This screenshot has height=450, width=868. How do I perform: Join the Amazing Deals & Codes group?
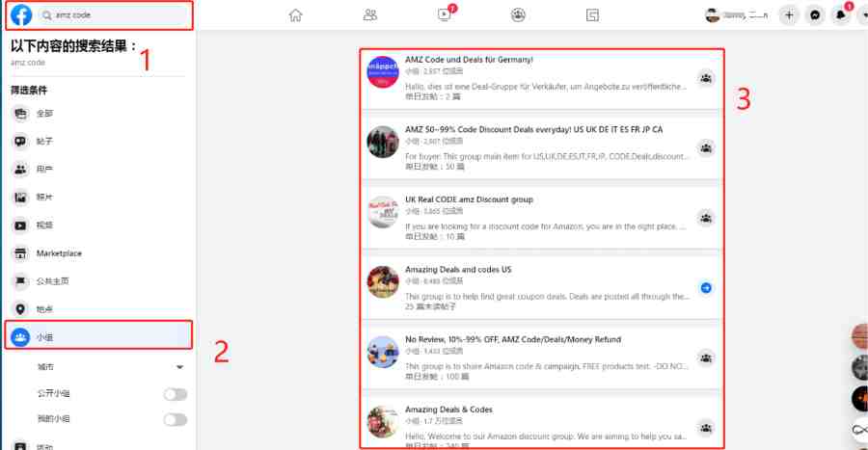coord(706,428)
